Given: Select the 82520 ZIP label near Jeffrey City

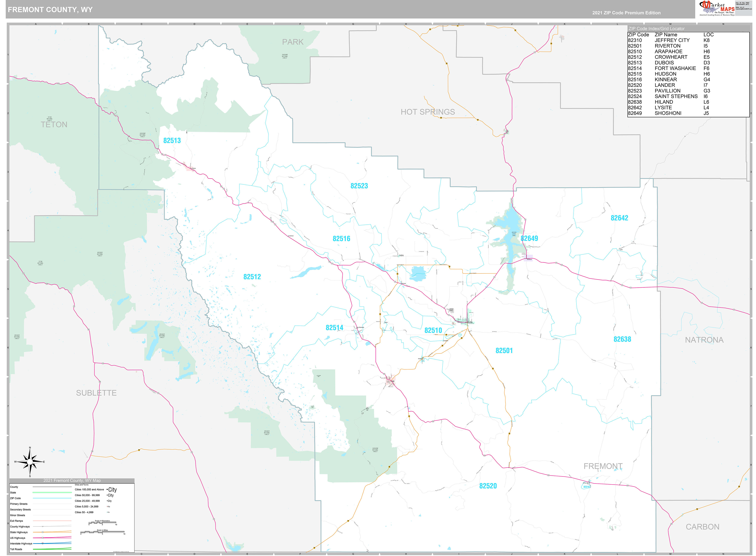Looking at the screenshot, I should point(488,486).
